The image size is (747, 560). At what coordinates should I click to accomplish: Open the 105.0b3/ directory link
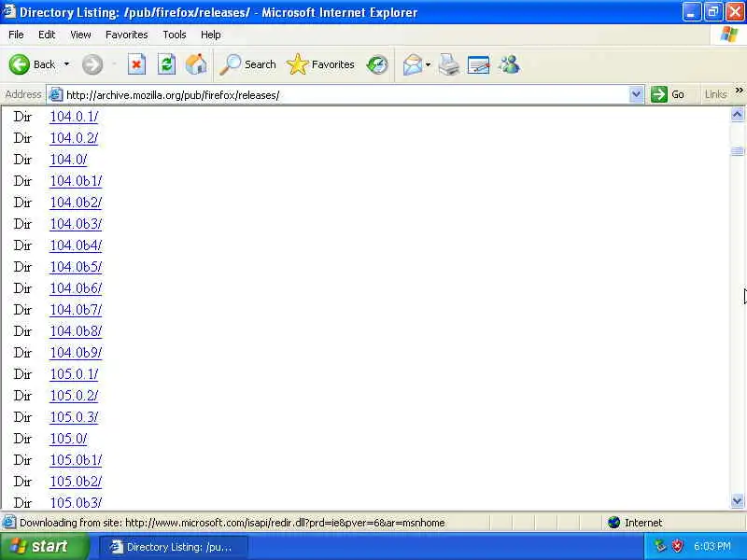click(77, 502)
